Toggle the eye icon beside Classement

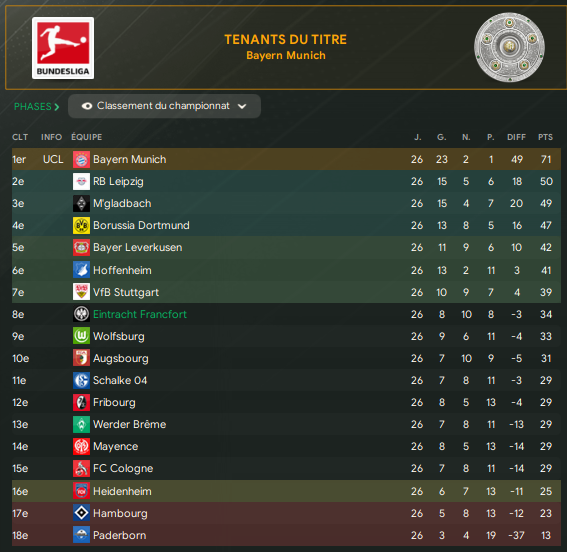point(87,106)
